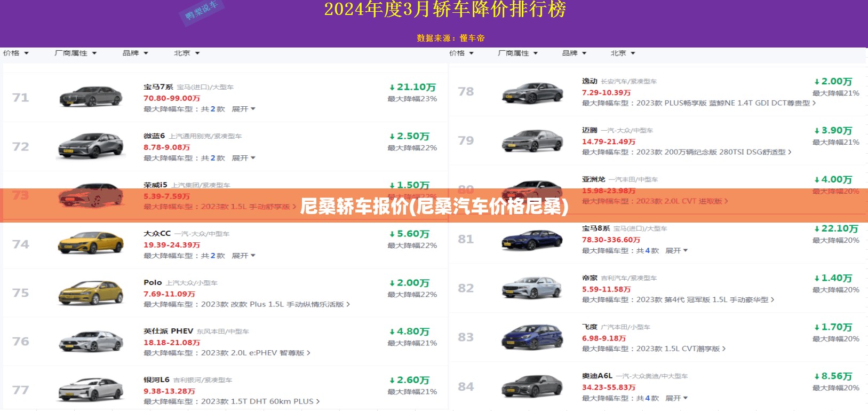Open the right 品牌 filter dropdown

click(574, 53)
